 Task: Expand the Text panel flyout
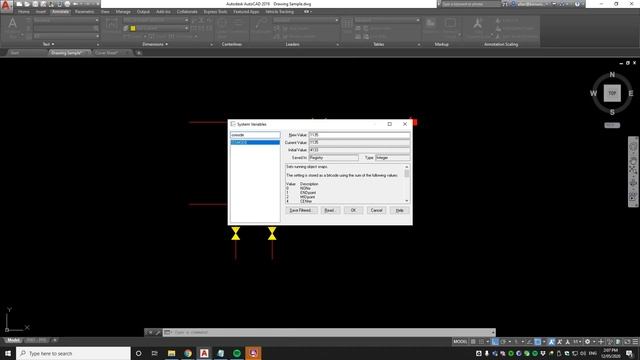click(x=48, y=44)
